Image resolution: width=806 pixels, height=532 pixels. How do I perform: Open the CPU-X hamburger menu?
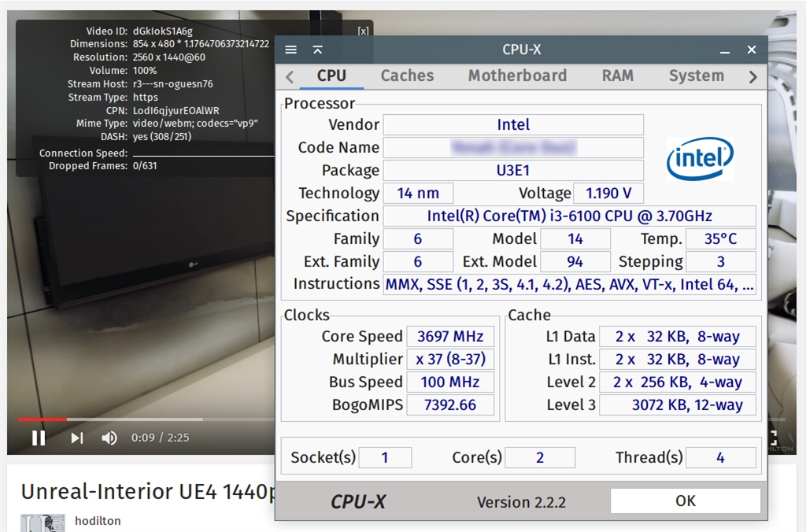(291, 50)
